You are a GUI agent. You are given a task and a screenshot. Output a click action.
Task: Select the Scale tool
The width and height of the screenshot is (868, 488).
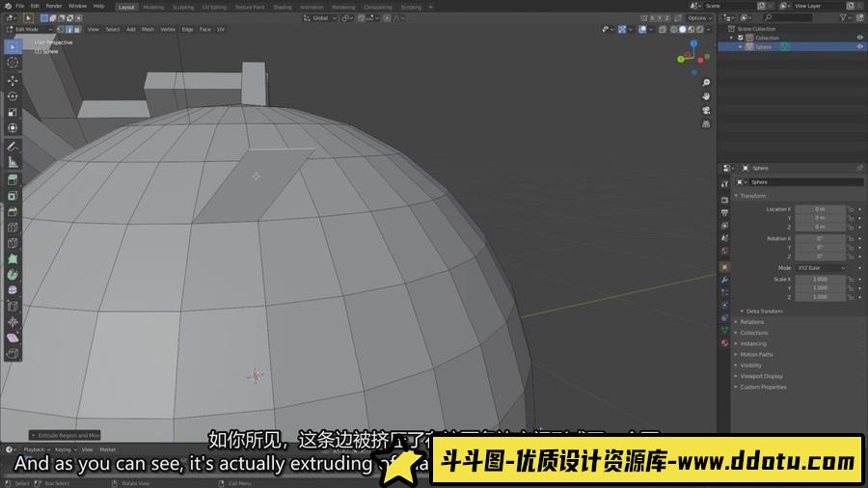pyautogui.click(x=13, y=112)
